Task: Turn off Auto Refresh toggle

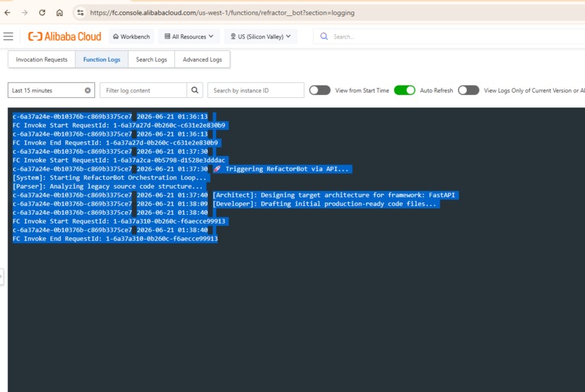Action: click(404, 90)
